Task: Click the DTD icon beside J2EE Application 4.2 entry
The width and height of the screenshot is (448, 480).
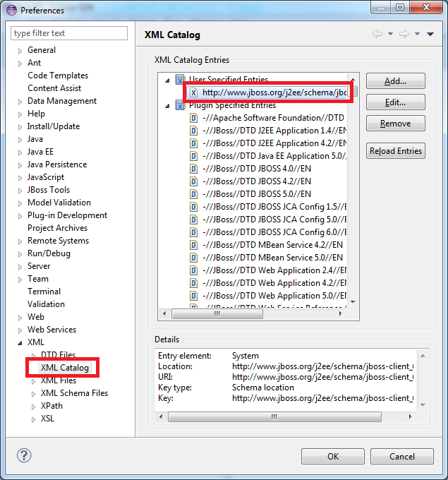Action: point(193,143)
